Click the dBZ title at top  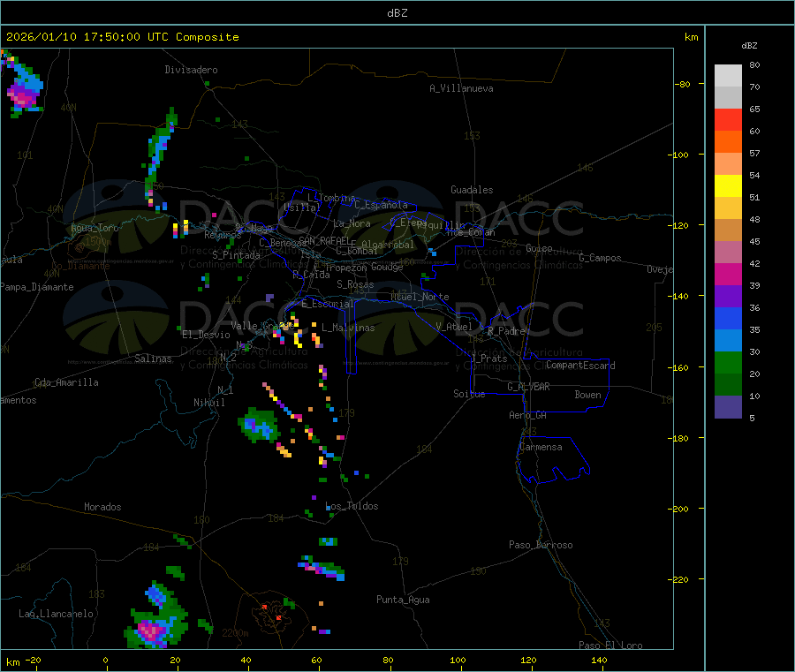click(397, 13)
